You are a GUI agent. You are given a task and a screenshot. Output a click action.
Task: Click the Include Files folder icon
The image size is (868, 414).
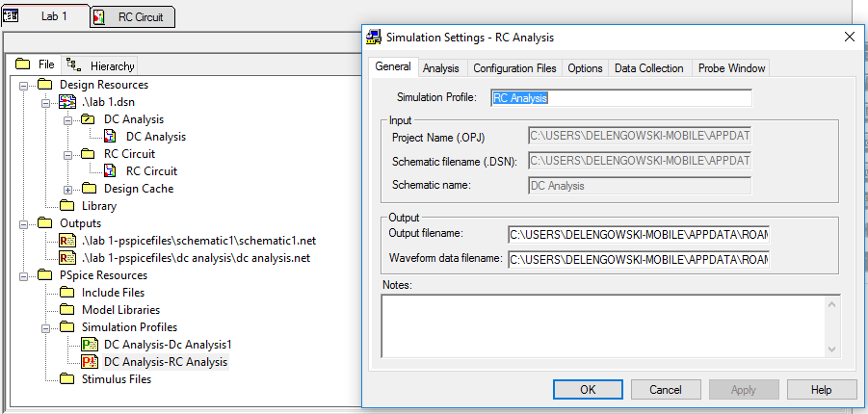[66, 293]
